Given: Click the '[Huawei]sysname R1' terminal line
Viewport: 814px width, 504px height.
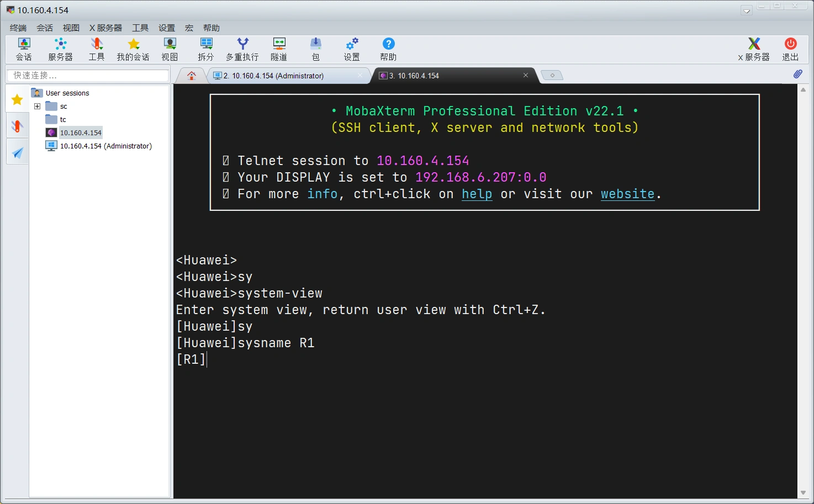Looking at the screenshot, I should click(245, 343).
